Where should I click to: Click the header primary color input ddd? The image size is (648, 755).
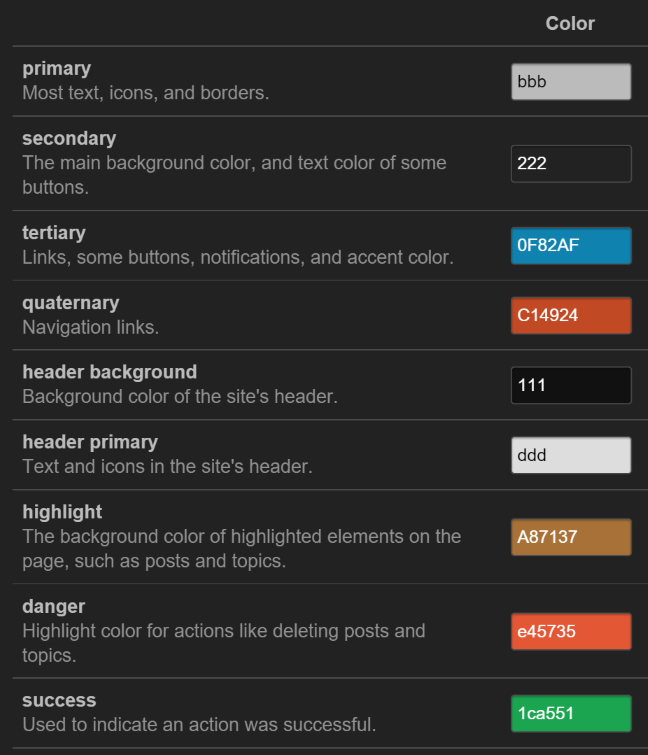(x=570, y=455)
